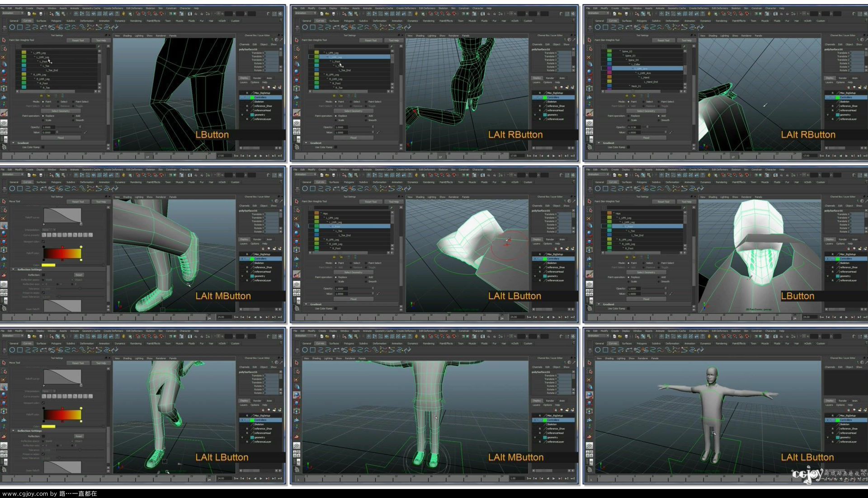Viewport: 868px width, 498px height.
Task: Collapse Reflection Settings section in LAlt MButton window
Action: (x=13, y=269)
